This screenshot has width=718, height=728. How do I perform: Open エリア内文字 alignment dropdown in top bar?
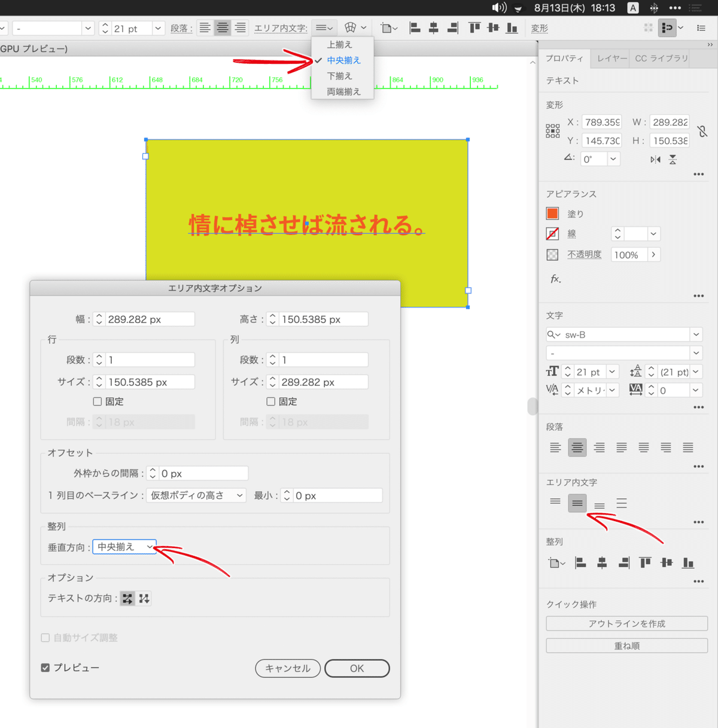coord(324,28)
